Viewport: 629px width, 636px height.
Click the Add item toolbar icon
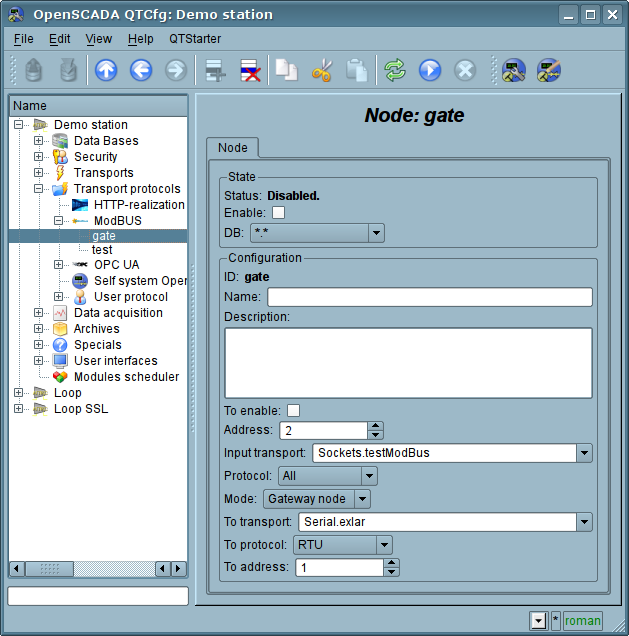click(212, 70)
